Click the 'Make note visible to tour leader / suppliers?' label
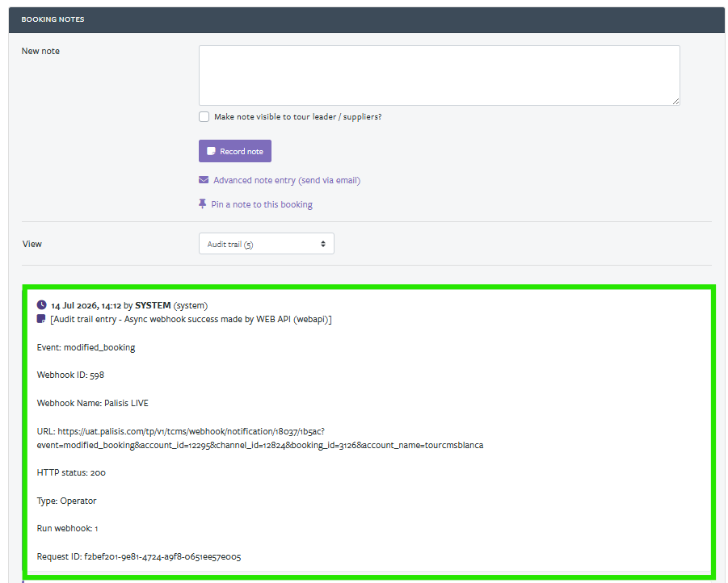The width and height of the screenshot is (728, 583). tap(297, 117)
